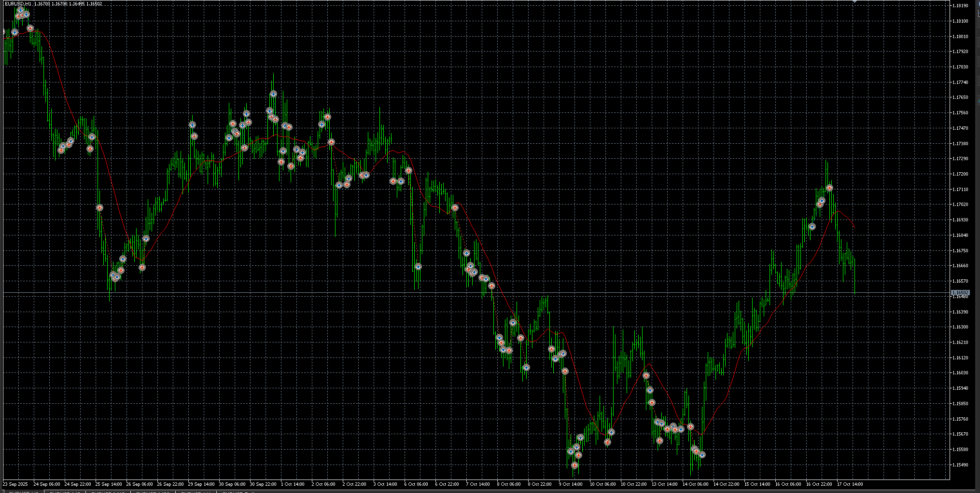The width and height of the screenshot is (980, 493).
Task: Click the 7 Oct 14:00 time axis label
Action: (x=478, y=484)
